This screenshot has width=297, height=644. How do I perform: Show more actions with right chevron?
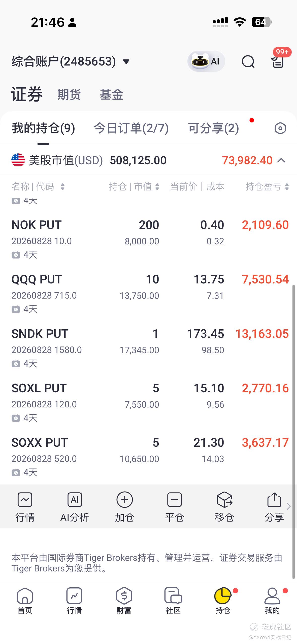[x=289, y=506]
